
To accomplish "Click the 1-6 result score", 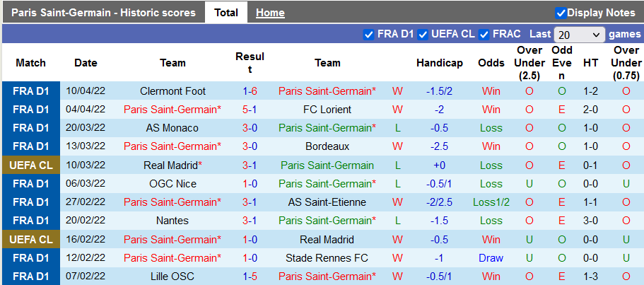I will (250, 91).
